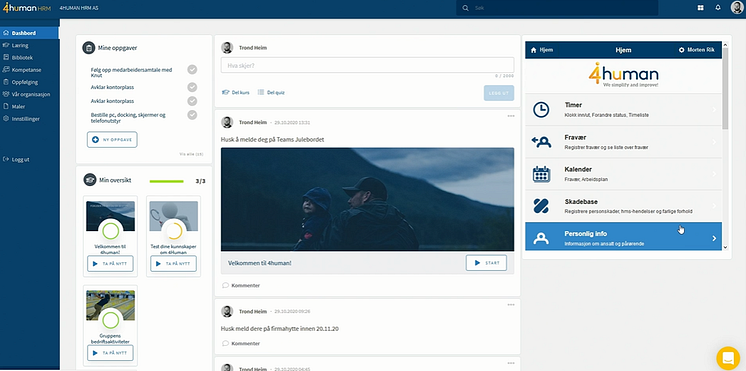Go to Læring in the sidebar
Image resolution: width=746 pixels, height=371 pixels.
tap(29, 45)
